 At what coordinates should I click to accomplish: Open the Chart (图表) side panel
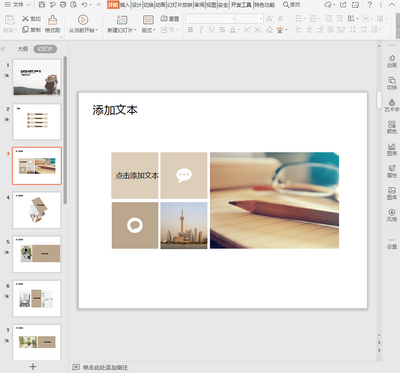(392, 149)
